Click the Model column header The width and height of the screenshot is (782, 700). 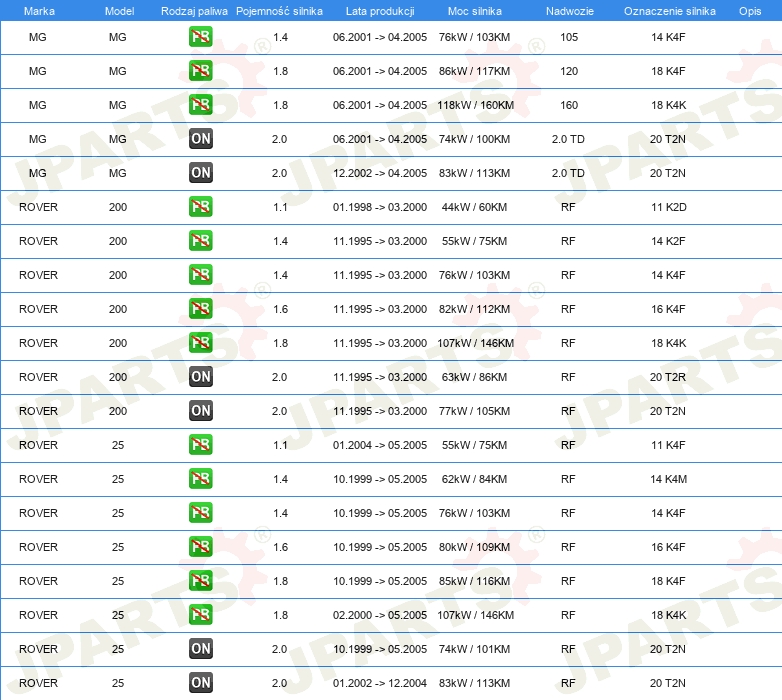(119, 11)
